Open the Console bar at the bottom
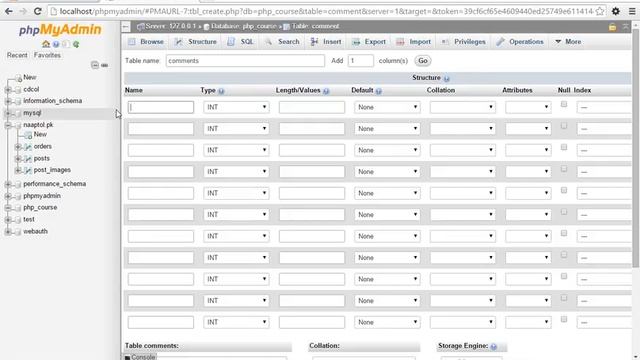Screen dimensions: 640x360 point(140,357)
